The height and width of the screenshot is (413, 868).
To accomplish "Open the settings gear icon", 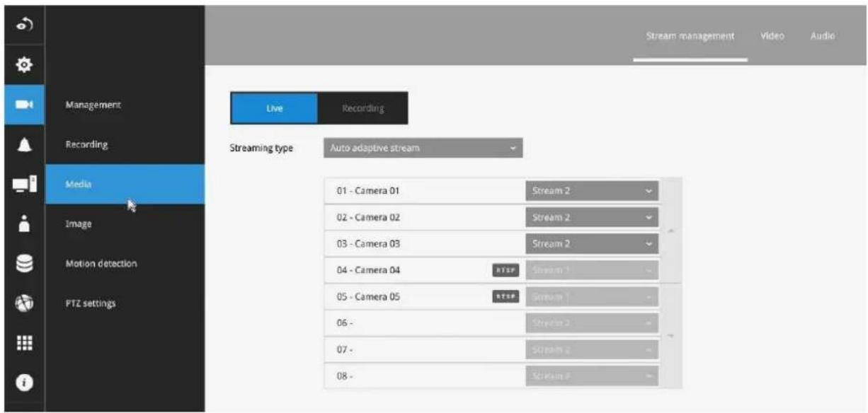I will (23, 64).
